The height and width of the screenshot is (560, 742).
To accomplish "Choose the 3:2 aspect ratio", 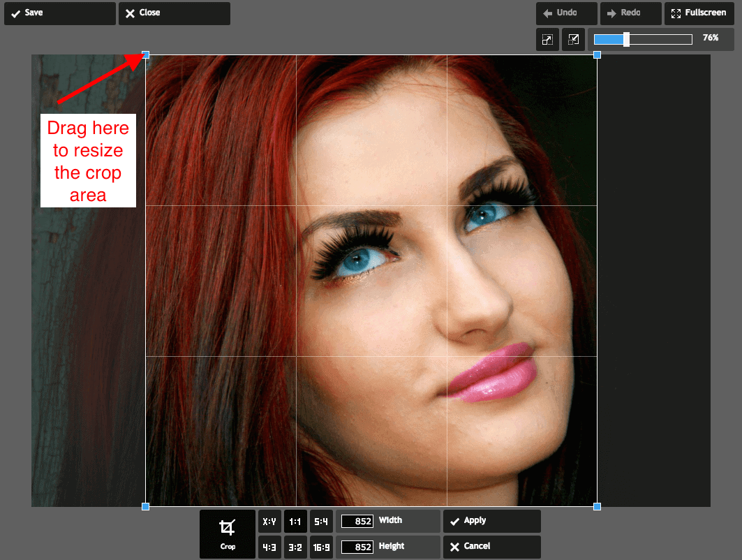I will coord(295,547).
